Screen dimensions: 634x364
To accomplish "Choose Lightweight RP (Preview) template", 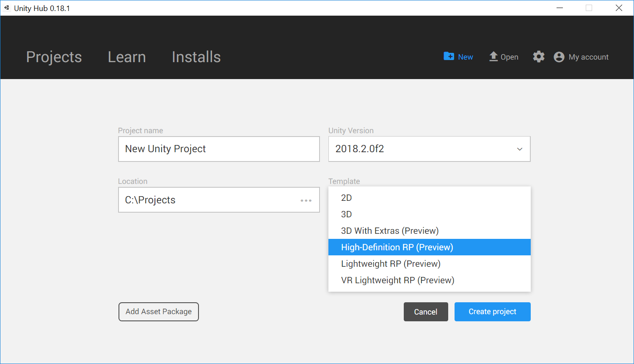I will click(x=391, y=264).
